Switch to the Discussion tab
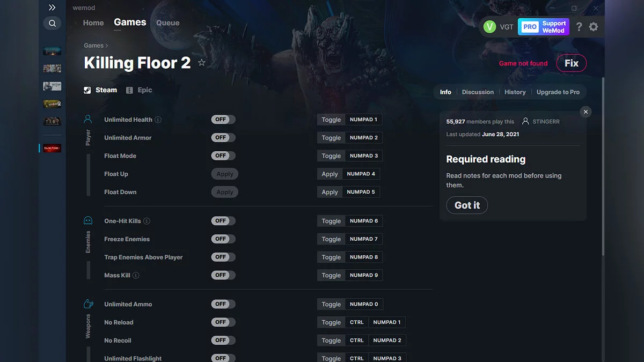The width and height of the screenshot is (644, 362). click(x=478, y=92)
